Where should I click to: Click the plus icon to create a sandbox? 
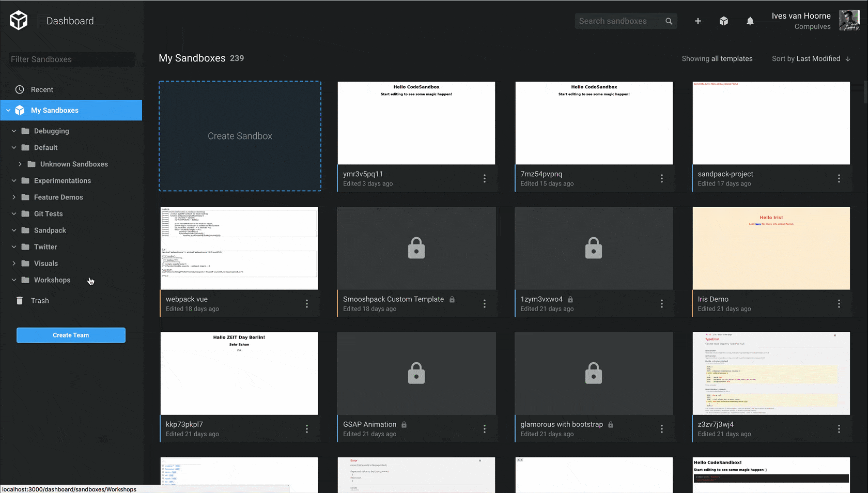click(x=698, y=21)
